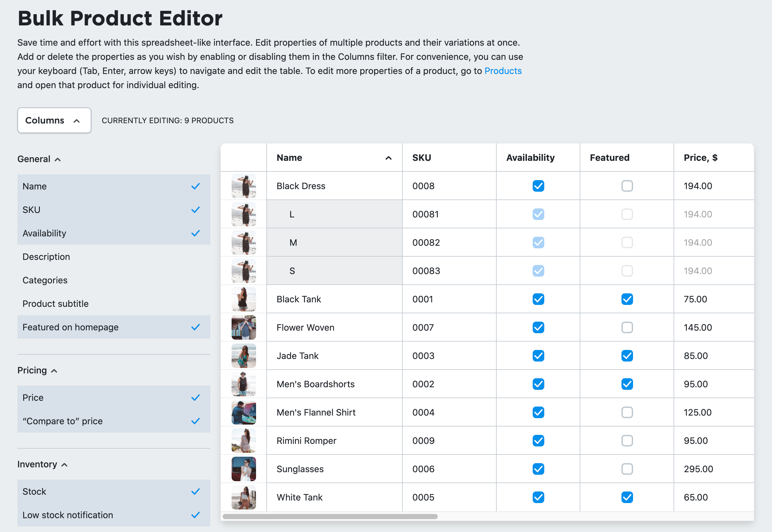Click the Black Dress product thumbnail
Screen dimensions: 772x532
(244, 186)
